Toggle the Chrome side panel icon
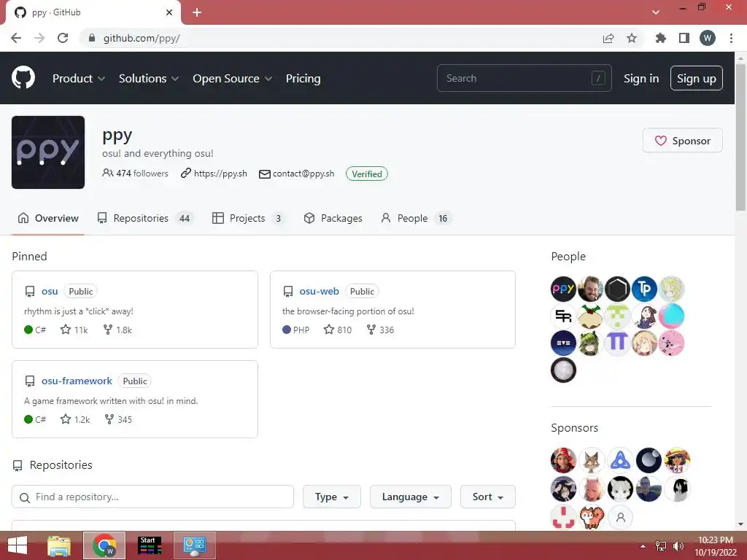 [684, 38]
